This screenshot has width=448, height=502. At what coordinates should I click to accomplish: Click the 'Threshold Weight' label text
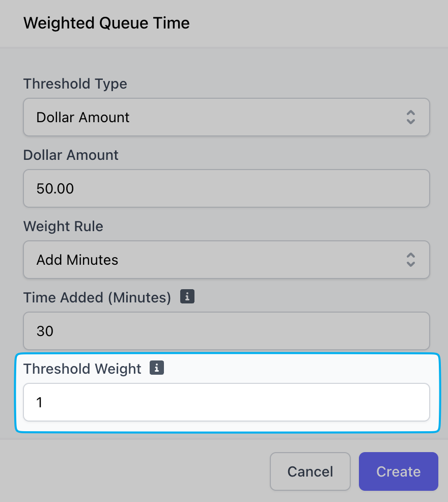tap(82, 369)
